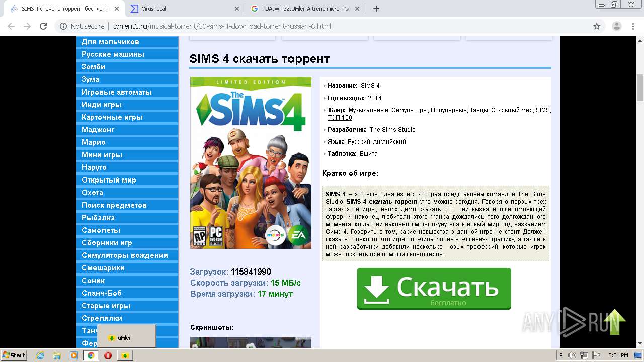
Task: Open sidebar category Поиск предметов
Action: 127,205
